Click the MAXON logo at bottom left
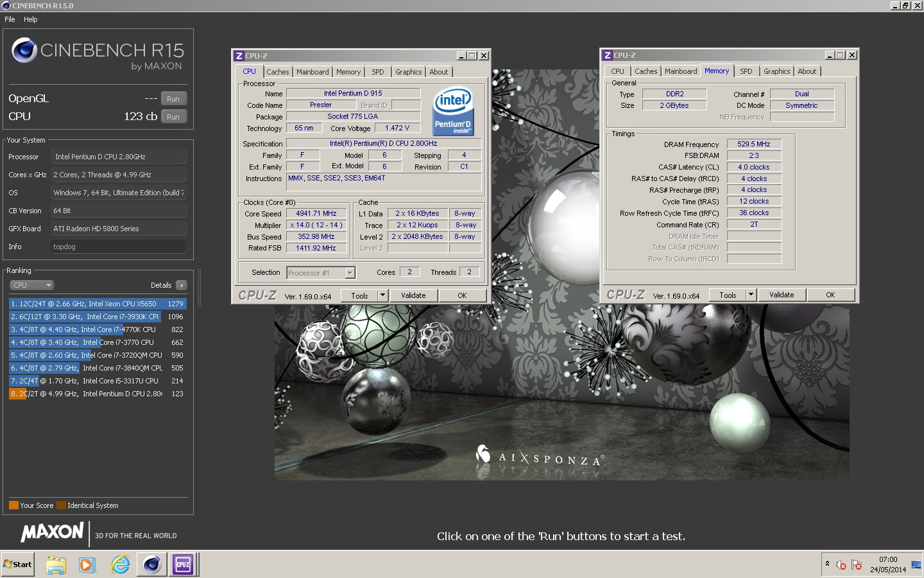This screenshot has width=924, height=578. tap(52, 532)
